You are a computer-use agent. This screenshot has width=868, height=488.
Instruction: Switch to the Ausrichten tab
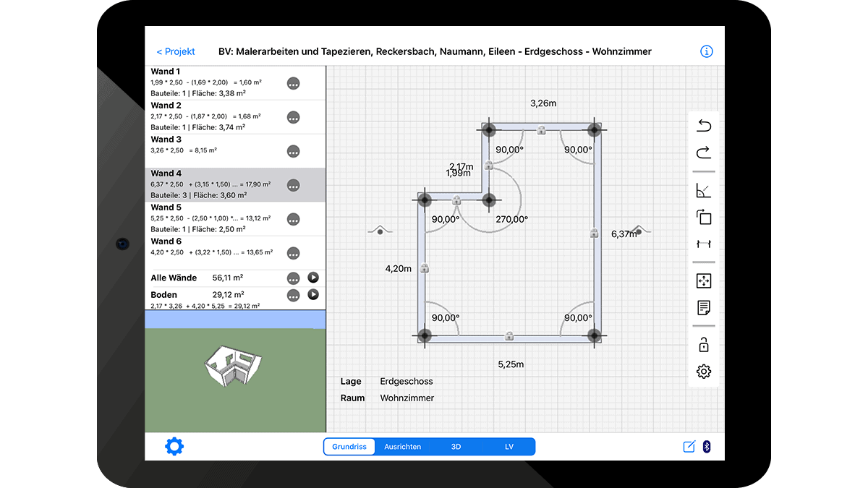pyautogui.click(x=403, y=447)
